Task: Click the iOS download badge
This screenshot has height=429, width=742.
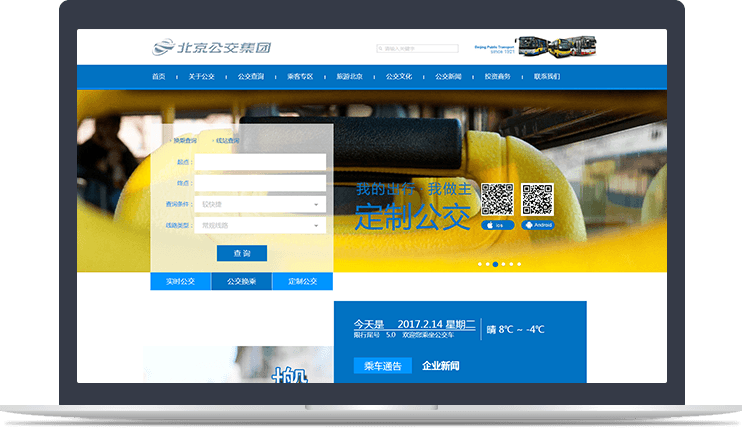Action: click(x=497, y=225)
